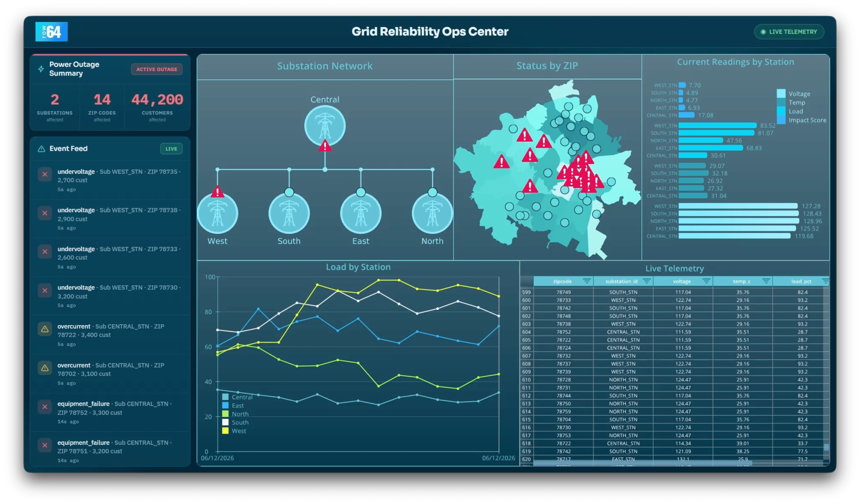860x504 pixels.
Task: Click the ACTIVE OUTAGE badge
Action: coord(157,69)
